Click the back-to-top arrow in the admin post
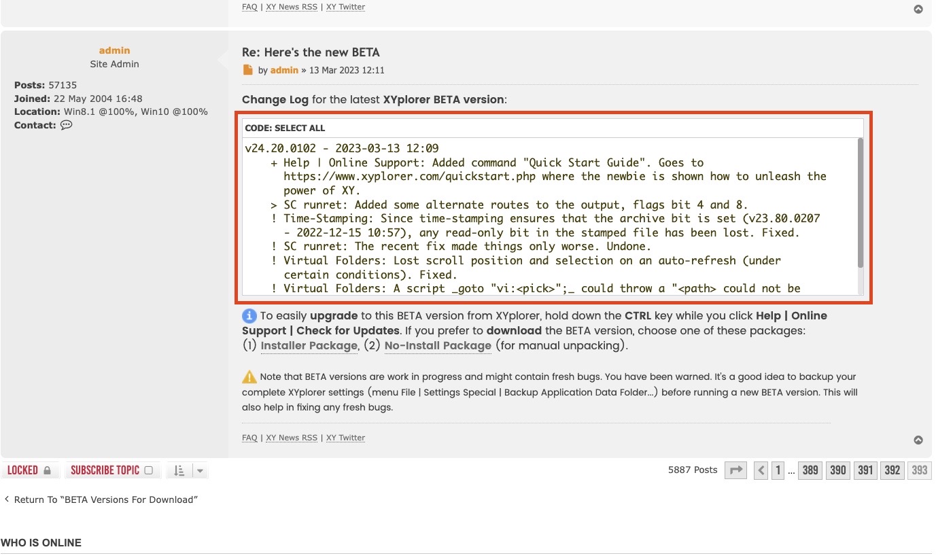936x560 pixels. click(x=918, y=440)
